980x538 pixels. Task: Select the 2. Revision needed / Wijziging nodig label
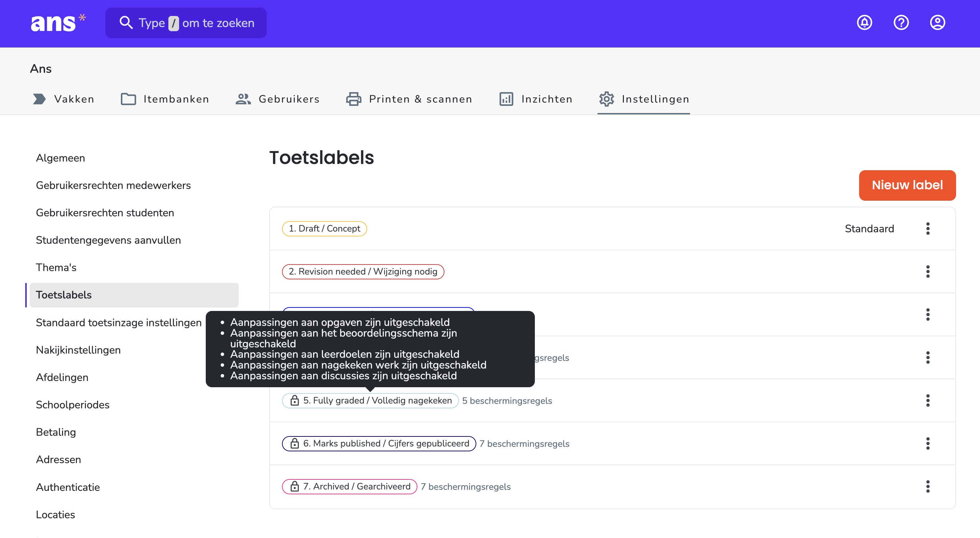point(363,271)
